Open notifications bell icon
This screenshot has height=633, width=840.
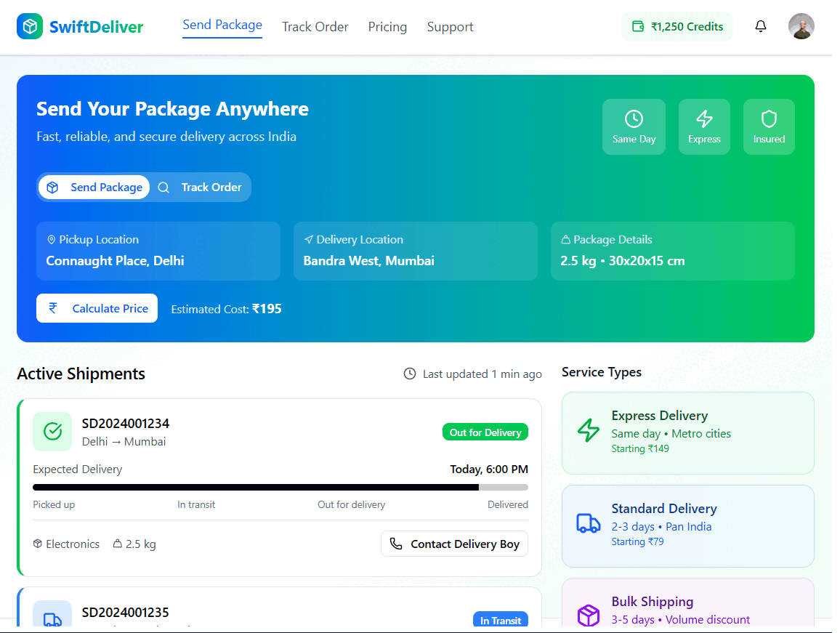coord(761,27)
